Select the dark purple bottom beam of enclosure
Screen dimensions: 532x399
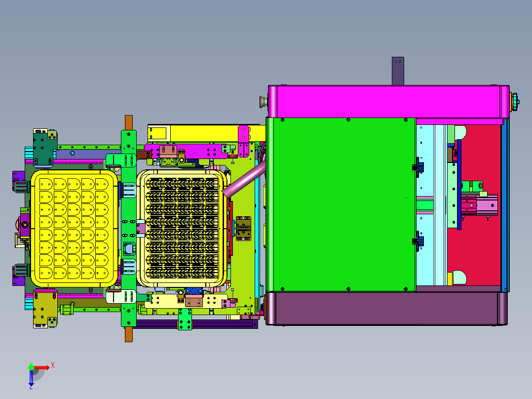pyautogui.click(x=386, y=308)
